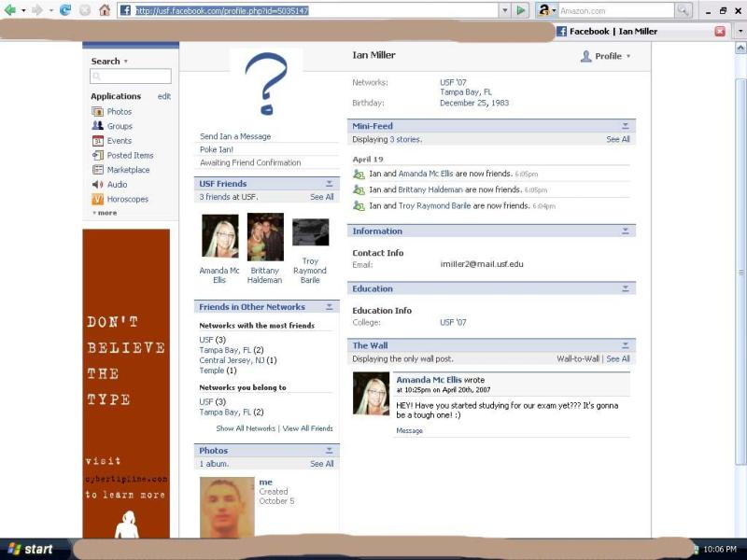
Task: Edit the Applications list
Action: click(164, 96)
